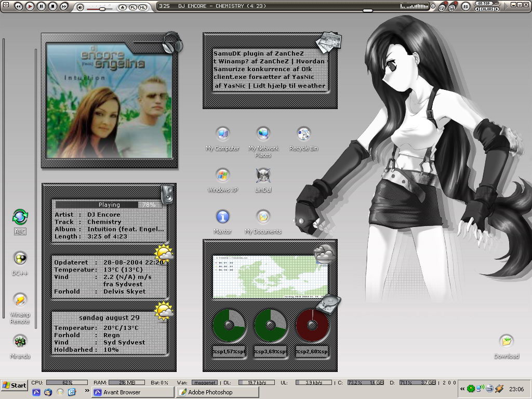The height and width of the screenshot is (399, 532).
Task: Click the CPU 62% meter
Action: tap(67, 382)
